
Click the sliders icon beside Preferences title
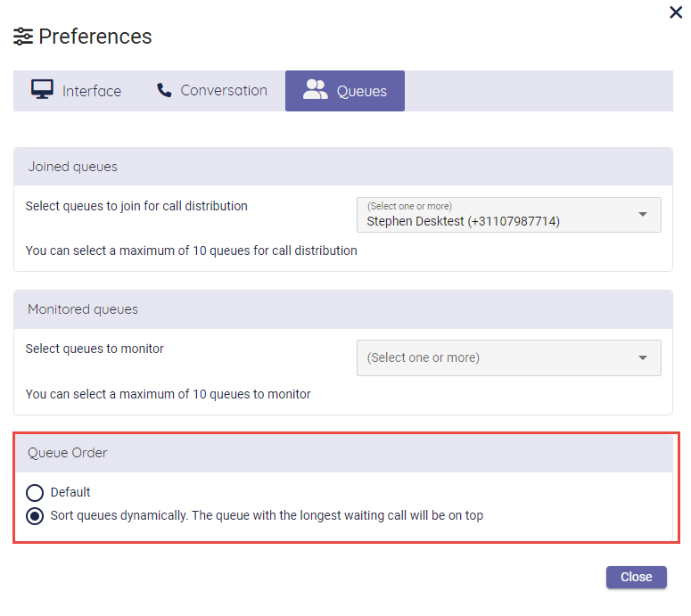point(23,37)
